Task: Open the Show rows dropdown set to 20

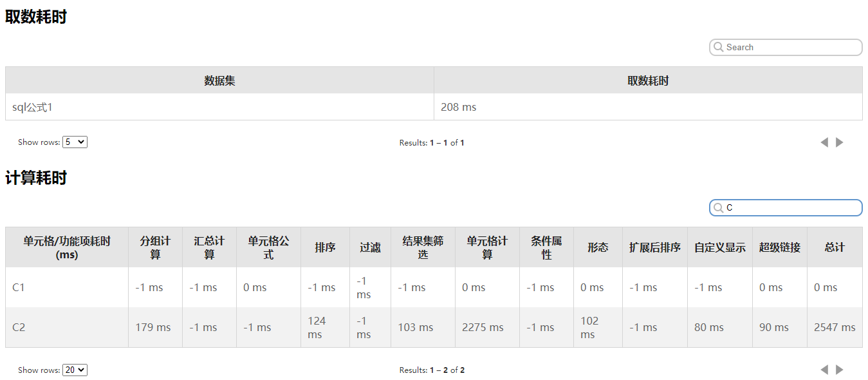Action: pyautogui.click(x=75, y=370)
